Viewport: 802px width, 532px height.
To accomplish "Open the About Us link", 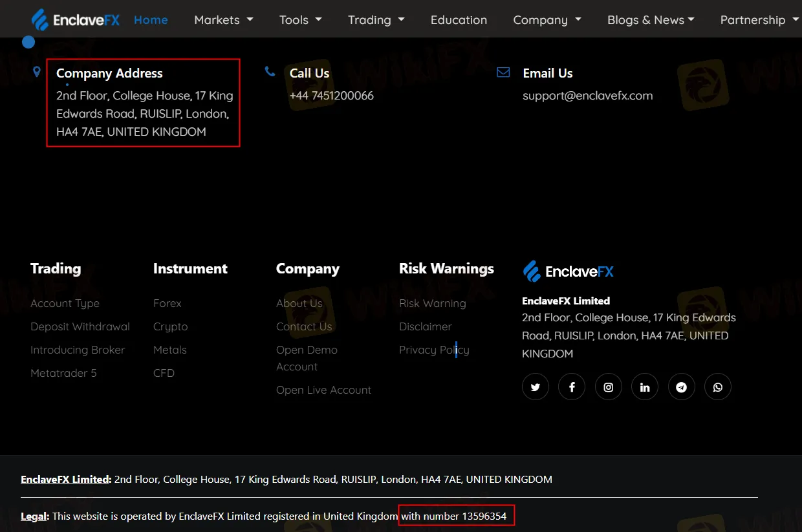I will click(x=299, y=303).
